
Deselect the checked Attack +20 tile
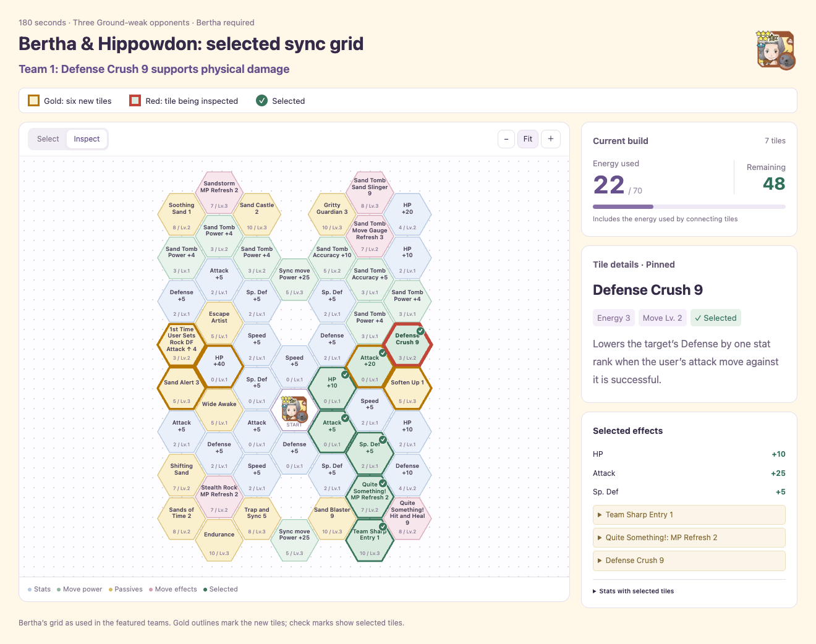coord(370,367)
